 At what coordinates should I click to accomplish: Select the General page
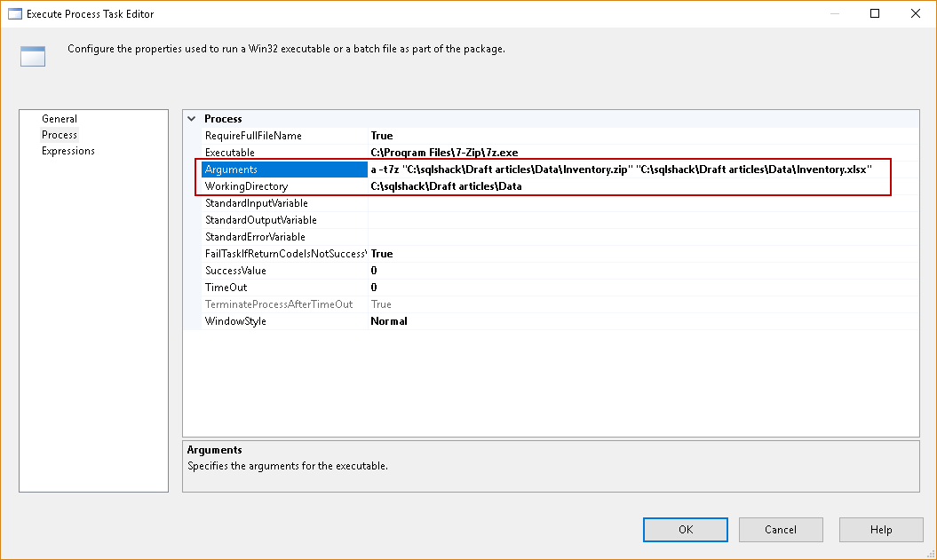coord(60,119)
